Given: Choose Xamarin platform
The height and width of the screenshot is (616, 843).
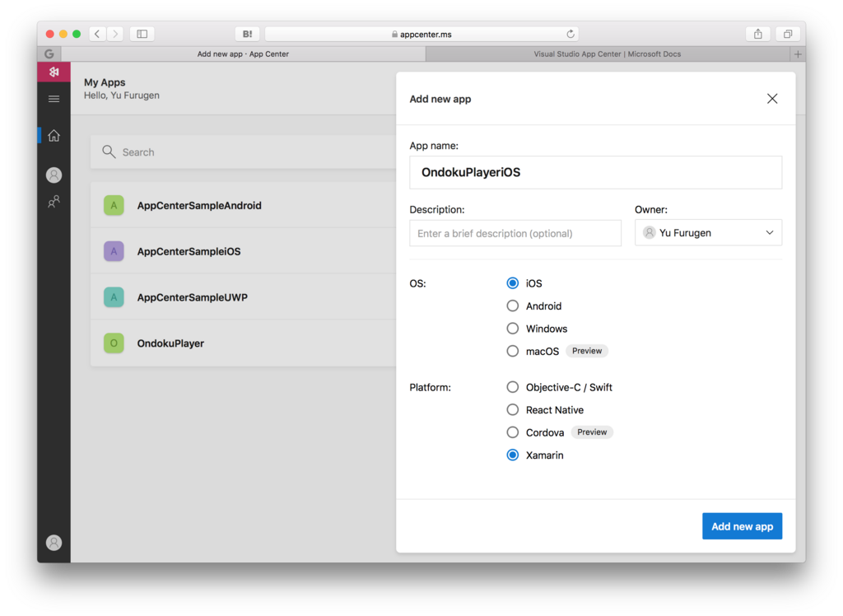Looking at the screenshot, I should [x=513, y=455].
